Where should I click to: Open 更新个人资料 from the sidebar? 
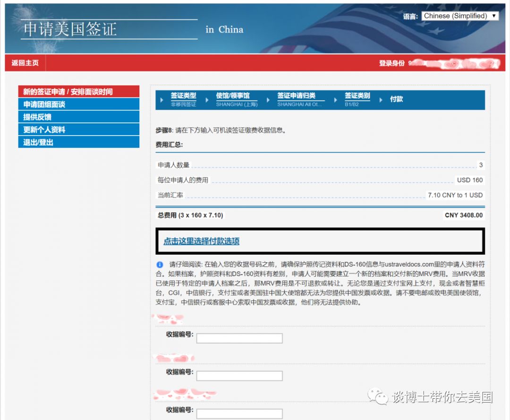(x=40, y=129)
